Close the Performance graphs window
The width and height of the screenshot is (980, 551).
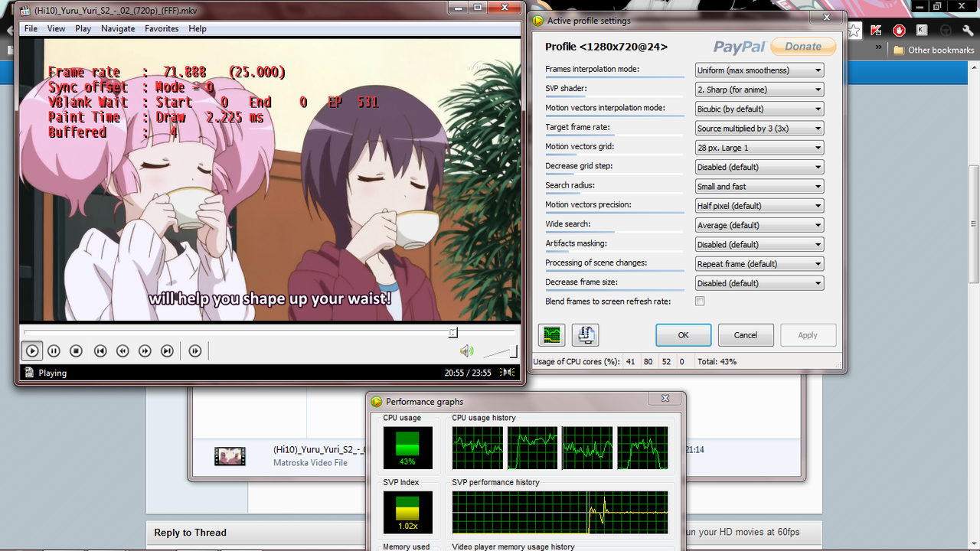coord(665,399)
